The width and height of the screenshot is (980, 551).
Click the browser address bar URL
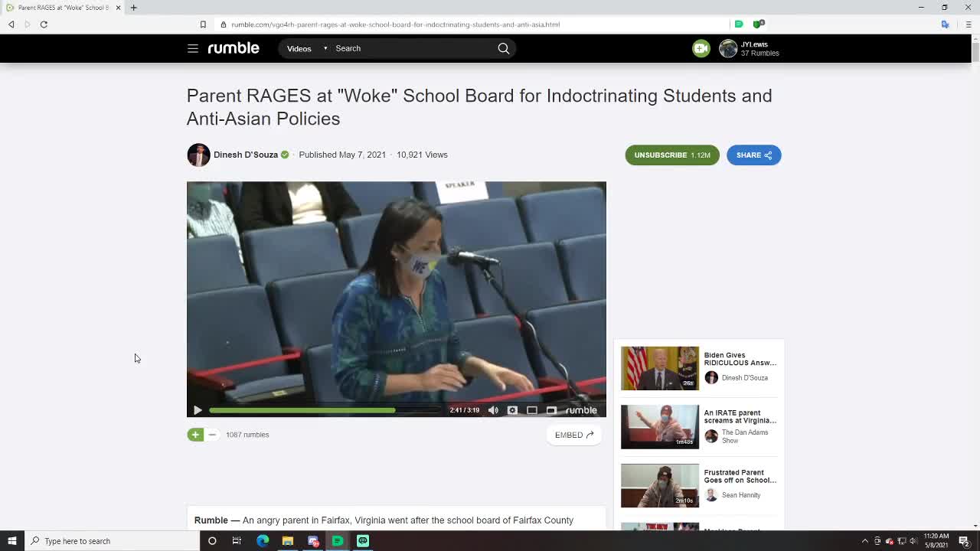pos(395,24)
